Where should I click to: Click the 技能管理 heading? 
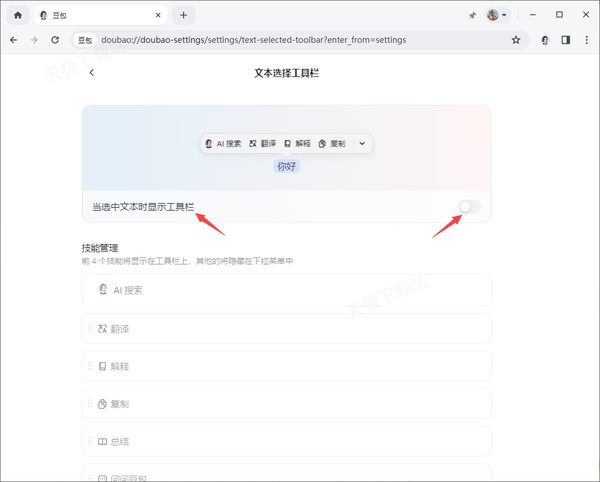[x=100, y=248]
